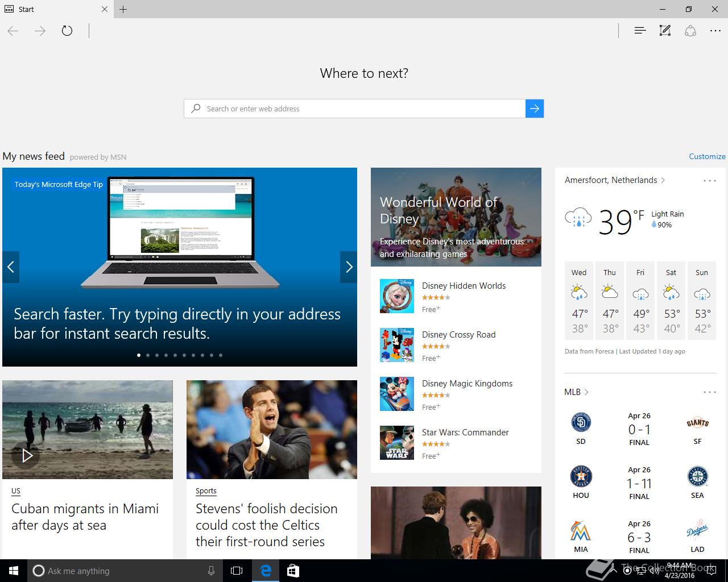
Task: Refresh the page with the reload icon
Action: point(67,31)
